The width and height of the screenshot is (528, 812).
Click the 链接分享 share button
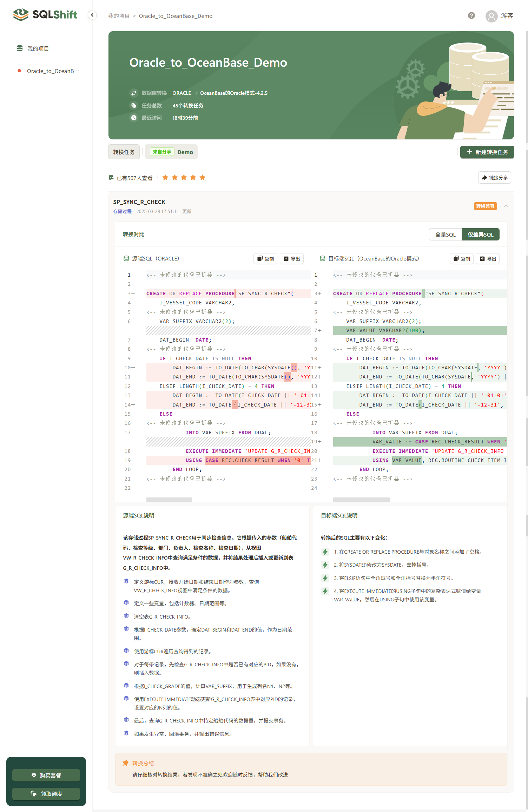click(x=494, y=178)
